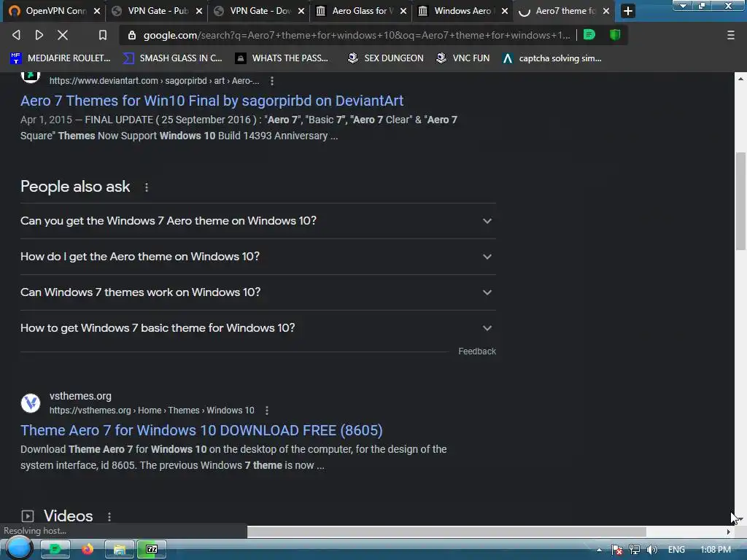Open the 7-Zip taskbar window

pyautogui.click(x=152, y=549)
